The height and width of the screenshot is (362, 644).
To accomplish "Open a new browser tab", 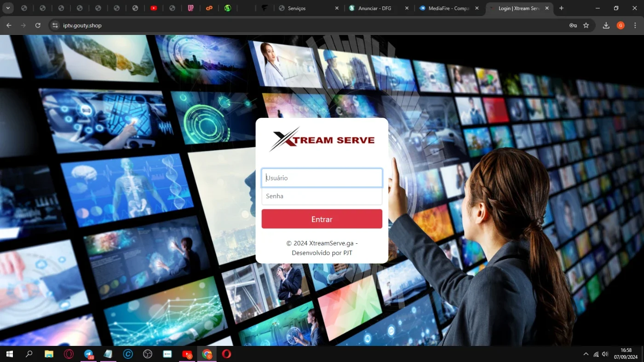I will (x=561, y=8).
